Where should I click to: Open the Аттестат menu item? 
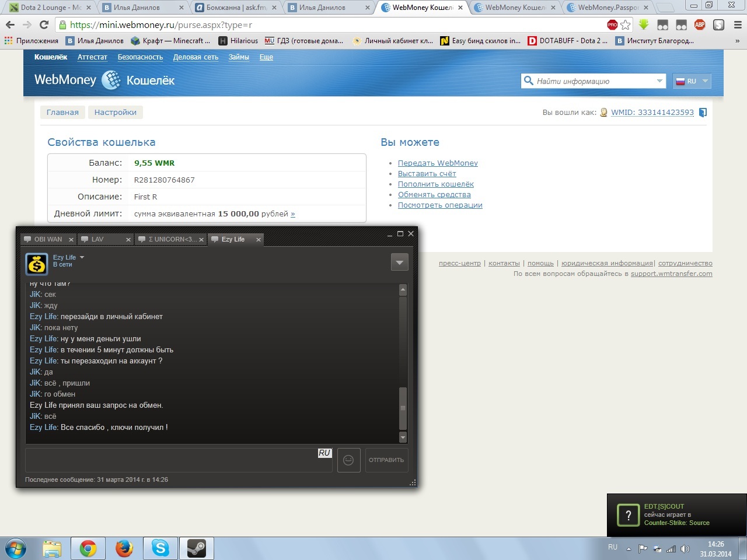pyautogui.click(x=92, y=57)
